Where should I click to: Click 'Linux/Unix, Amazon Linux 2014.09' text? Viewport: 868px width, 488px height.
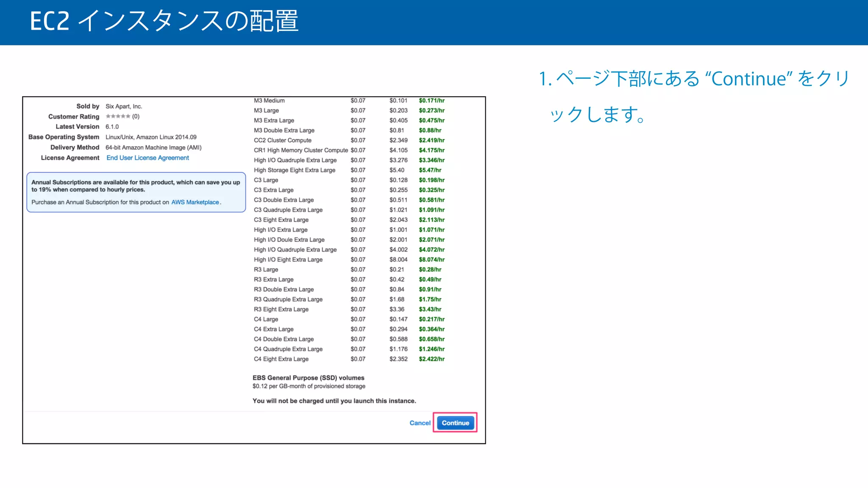pos(151,137)
